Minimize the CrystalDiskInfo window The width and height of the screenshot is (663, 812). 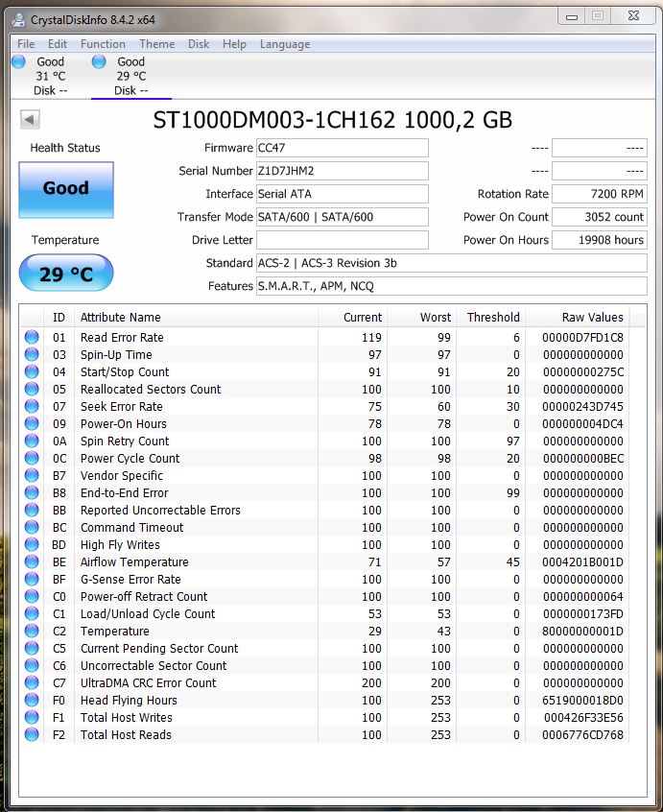click(x=572, y=16)
